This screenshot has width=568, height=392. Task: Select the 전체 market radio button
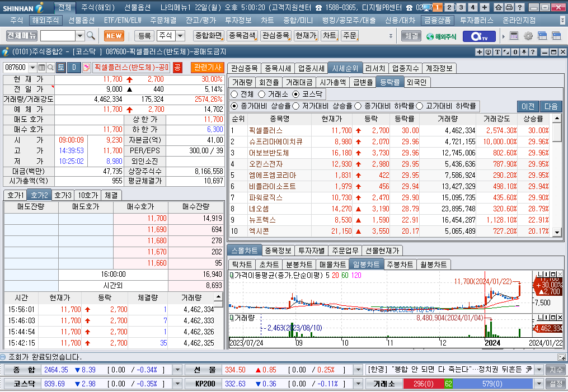point(234,94)
